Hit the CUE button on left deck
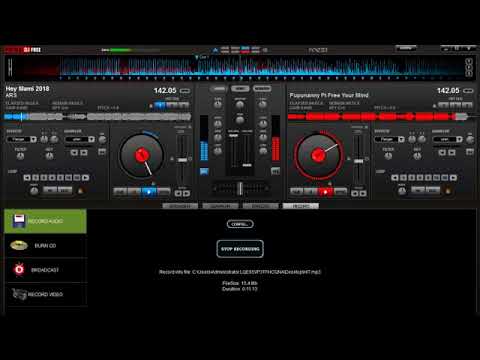The height and width of the screenshot is (360, 480). coord(120,192)
